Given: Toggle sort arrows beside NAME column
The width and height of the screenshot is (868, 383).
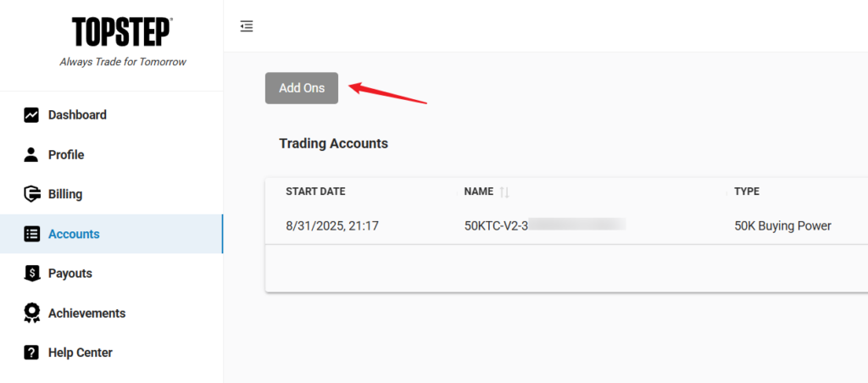Looking at the screenshot, I should coord(504,192).
